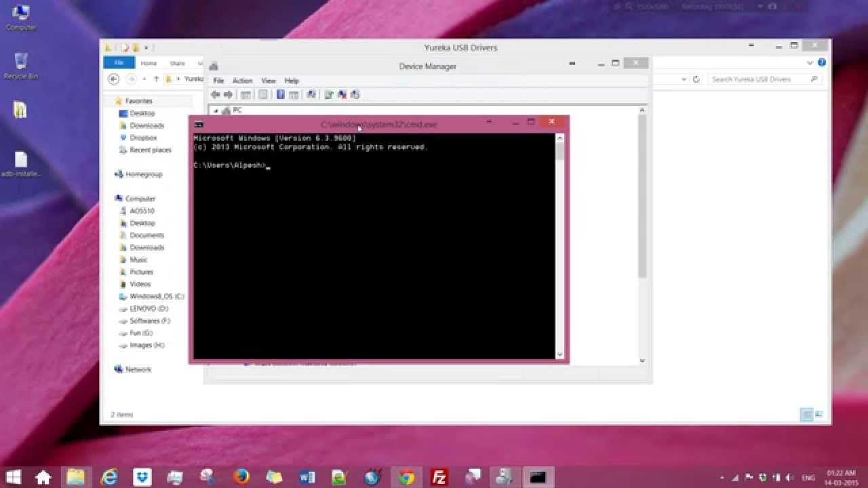
Task: Show hidden system tray icons
Action: point(722,478)
